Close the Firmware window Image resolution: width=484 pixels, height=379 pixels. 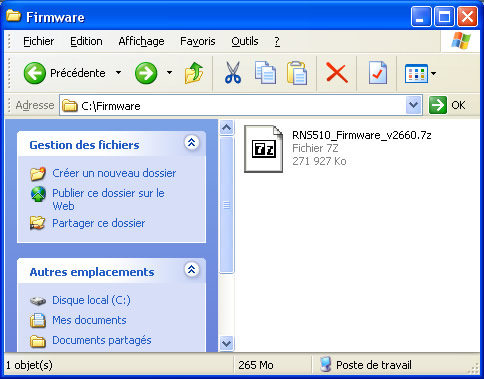(x=467, y=16)
